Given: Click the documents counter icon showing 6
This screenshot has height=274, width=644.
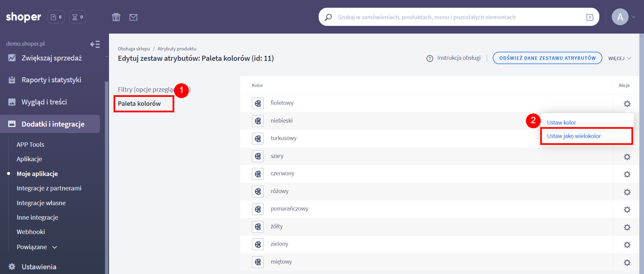Looking at the screenshot, I should pos(56,17).
